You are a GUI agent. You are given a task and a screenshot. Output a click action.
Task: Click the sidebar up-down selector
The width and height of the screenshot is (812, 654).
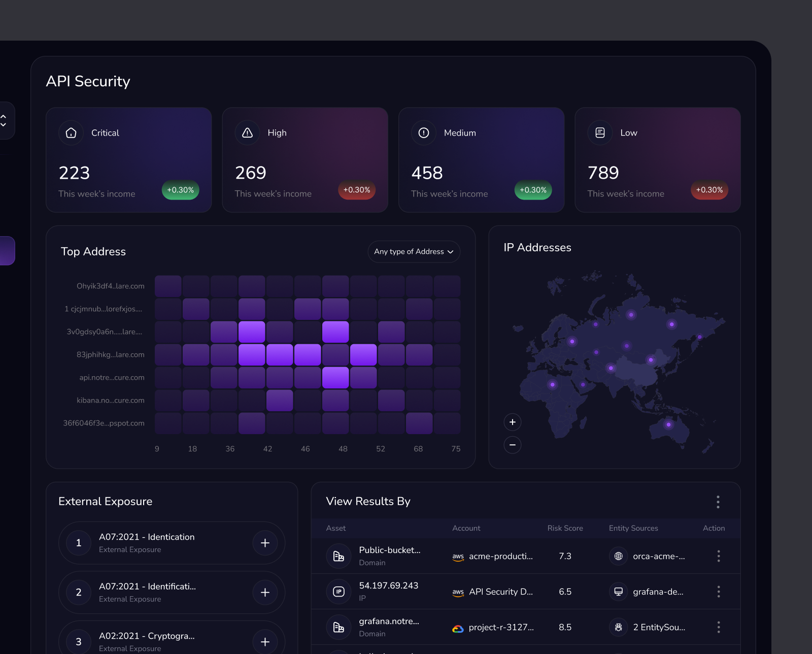(4, 120)
